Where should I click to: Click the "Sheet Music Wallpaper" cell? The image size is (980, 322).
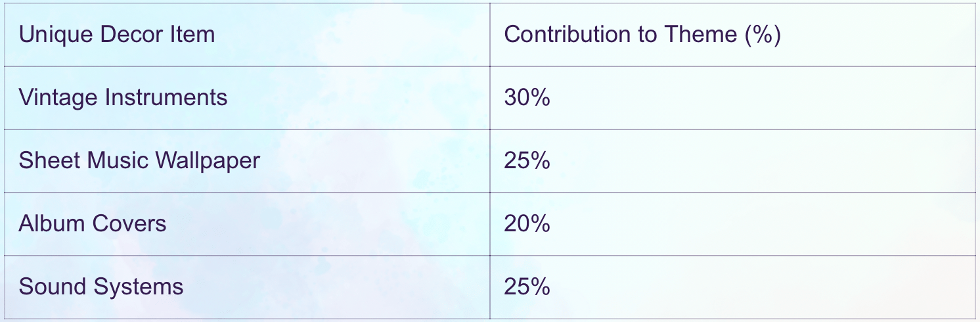pyautogui.click(x=139, y=161)
